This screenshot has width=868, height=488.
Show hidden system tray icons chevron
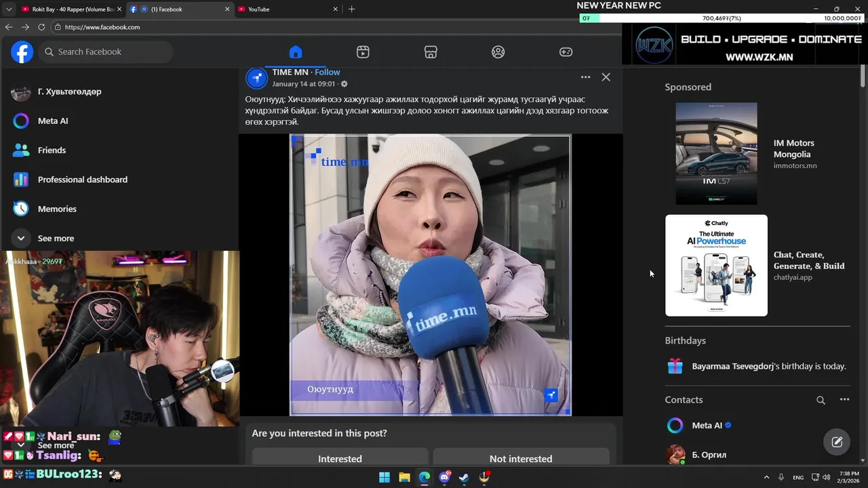click(766, 477)
